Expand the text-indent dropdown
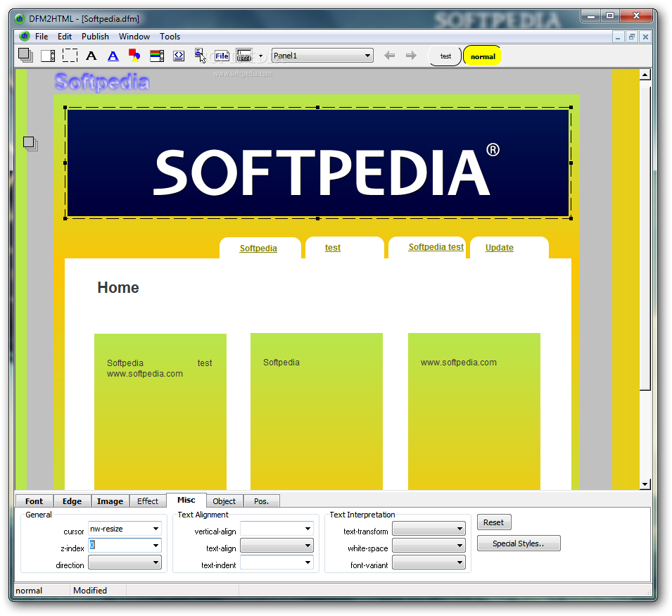The height and width of the screenshot is (616, 672). click(x=308, y=562)
